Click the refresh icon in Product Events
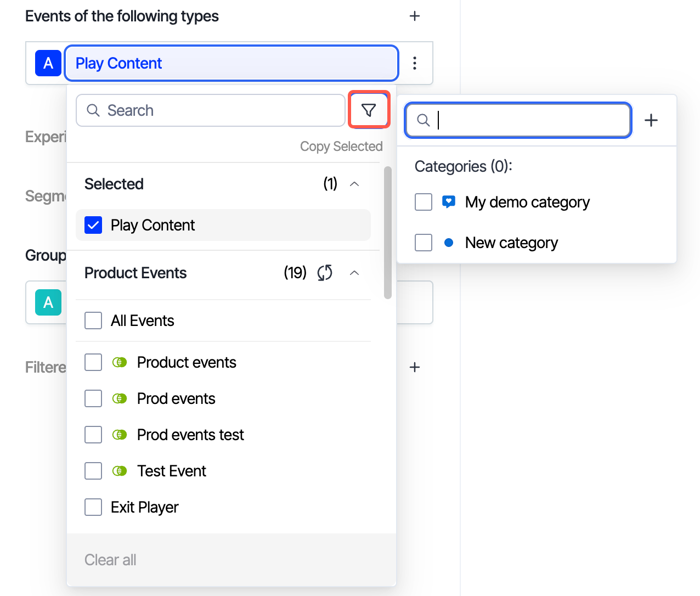 pyautogui.click(x=325, y=273)
